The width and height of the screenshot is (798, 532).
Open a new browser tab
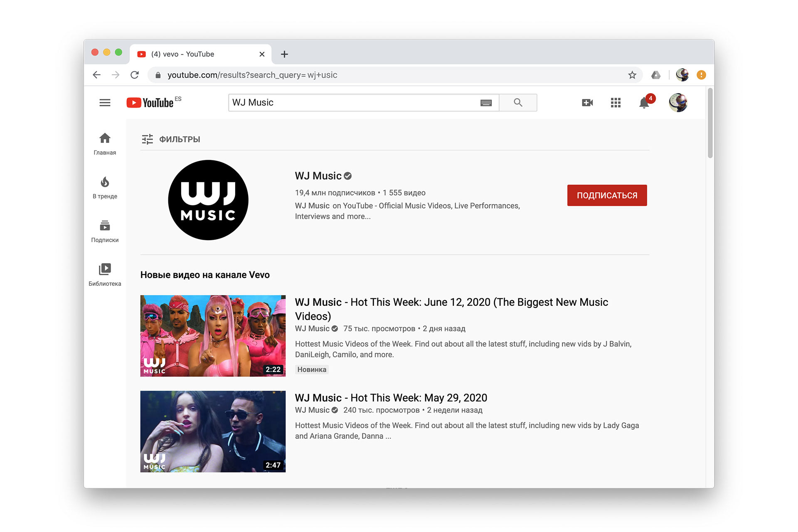click(x=284, y=54)
